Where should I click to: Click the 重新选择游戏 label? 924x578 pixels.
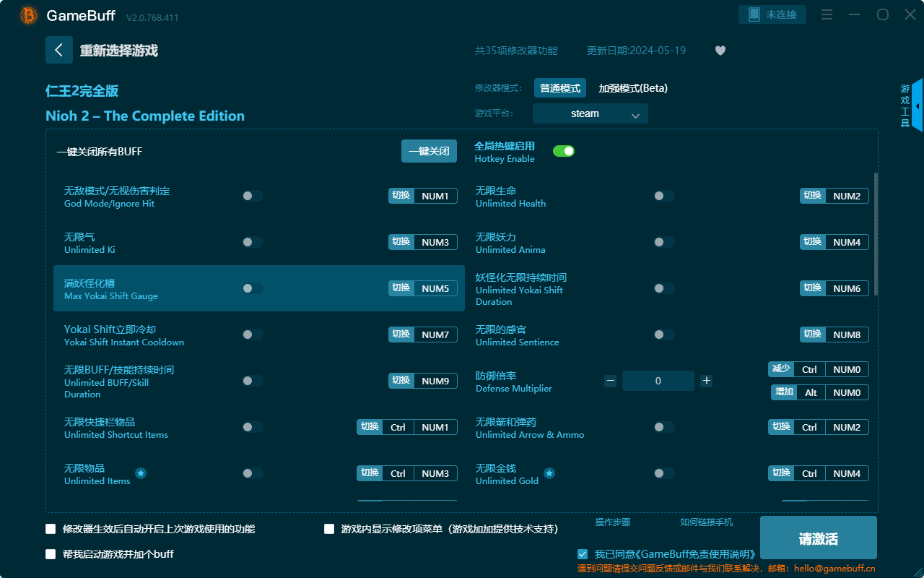tap(119, 51)
